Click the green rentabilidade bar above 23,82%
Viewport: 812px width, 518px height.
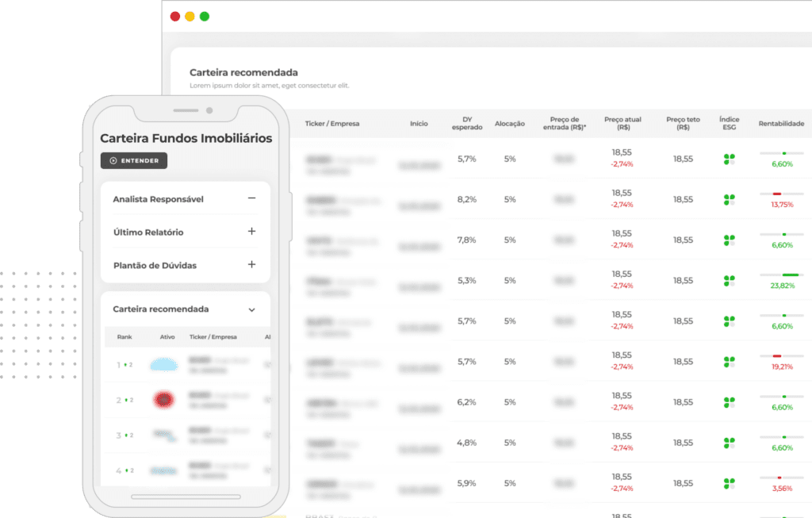pyautogui.click(x=791, y=274)
